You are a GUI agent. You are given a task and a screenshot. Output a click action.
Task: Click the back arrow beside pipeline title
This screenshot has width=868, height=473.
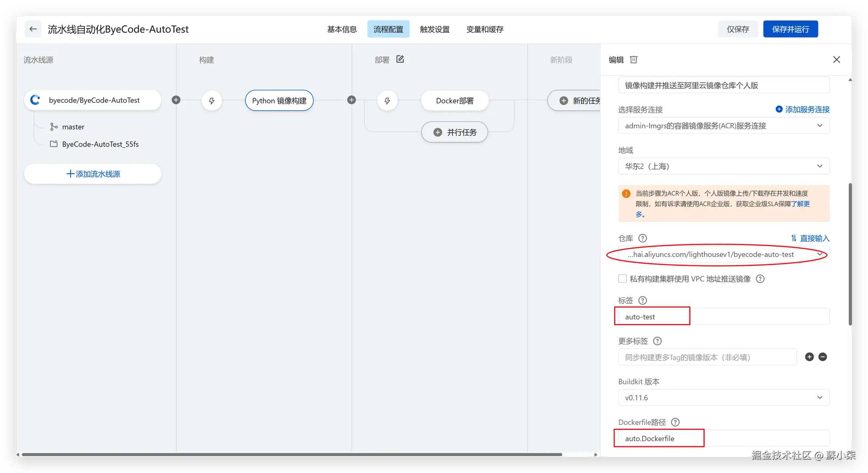click(33, 29)
